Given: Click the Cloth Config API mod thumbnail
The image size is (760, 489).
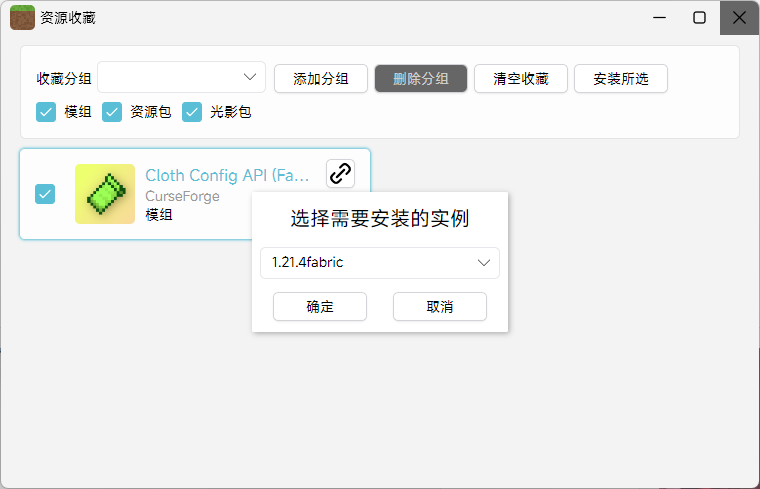Looking at the screenshot, I should pos(105,194).
